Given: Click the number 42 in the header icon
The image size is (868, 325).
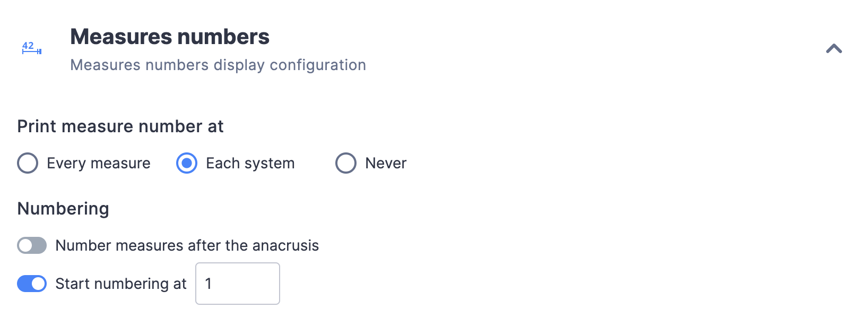Looking at the screenshot, I should (28, 46).
